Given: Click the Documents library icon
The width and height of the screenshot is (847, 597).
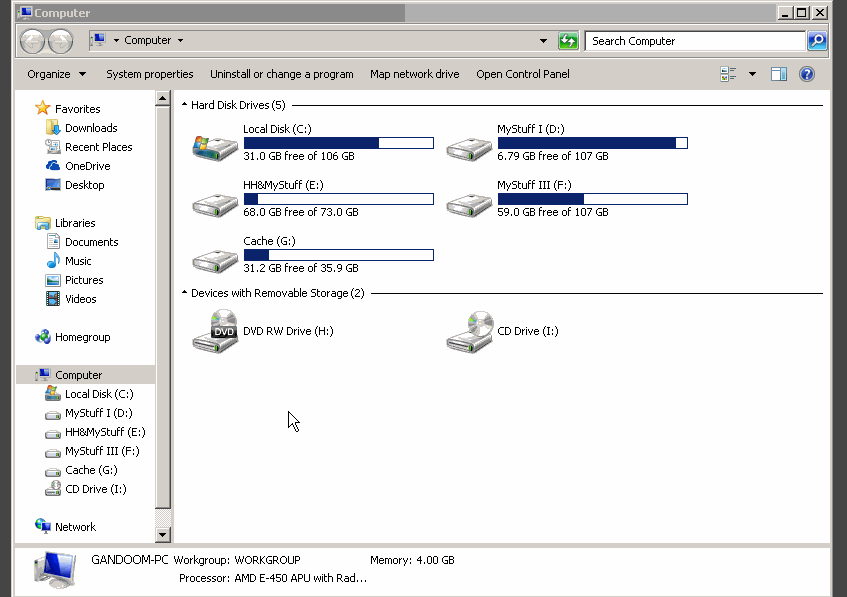Looking at the screenshot, I should [53, 242].
